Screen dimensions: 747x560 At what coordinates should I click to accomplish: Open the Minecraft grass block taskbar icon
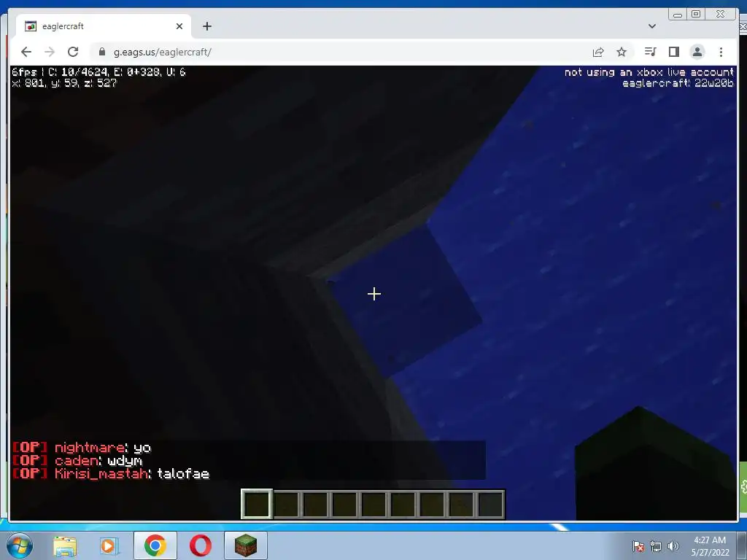click(x=246, y=545)
